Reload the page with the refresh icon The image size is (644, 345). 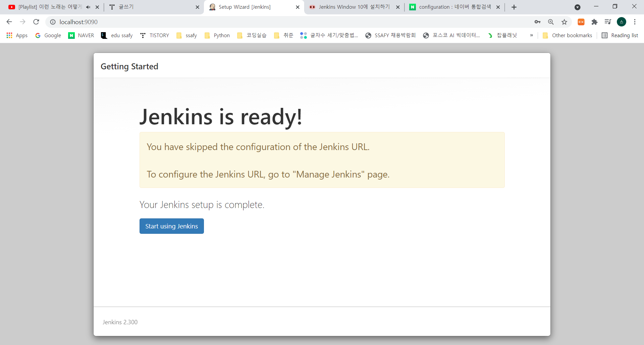[36, 22]
